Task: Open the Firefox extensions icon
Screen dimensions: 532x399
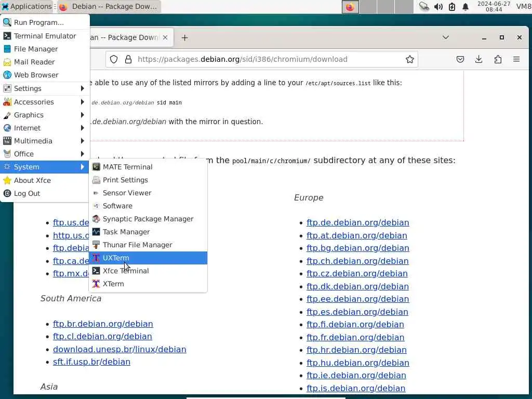Action: 498,59
